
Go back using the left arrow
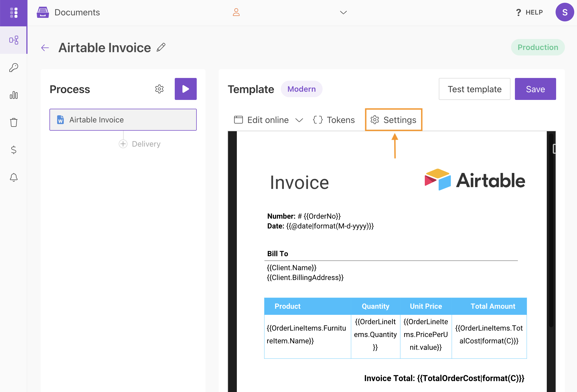pyautogui.click(x=45, y=48)
